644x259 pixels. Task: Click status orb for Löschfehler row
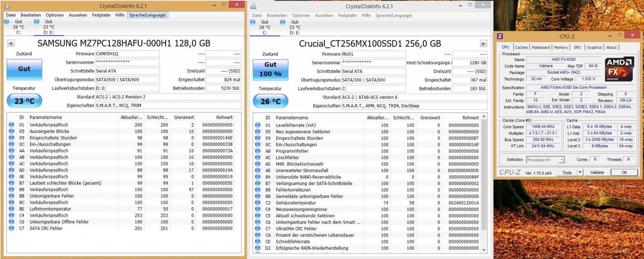[258, 158]
